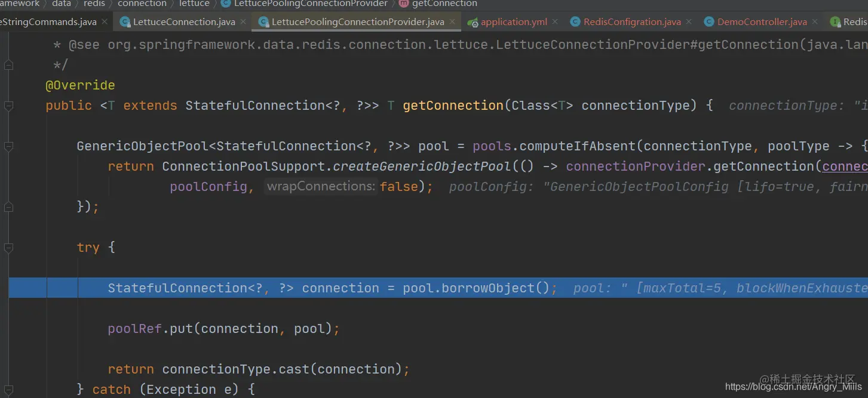Click the class icon on LettuceConnection.java tab

(x=125, y=22)
